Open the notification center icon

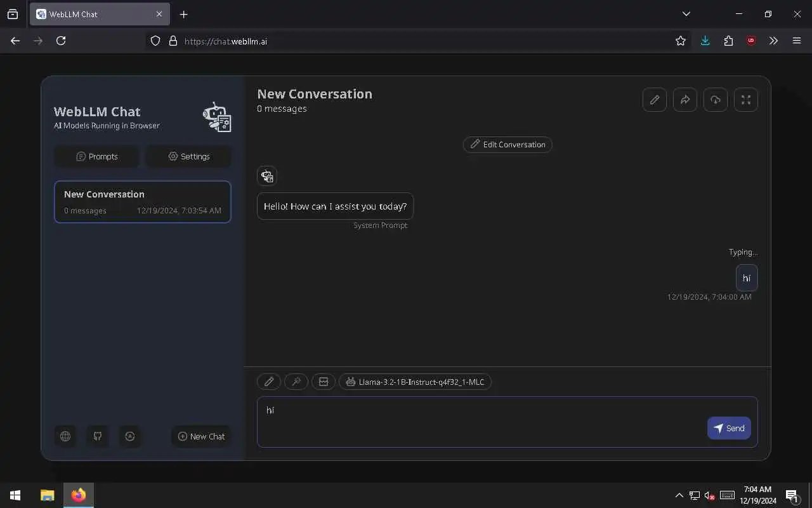pyautogui.click(x=792, y=495)
